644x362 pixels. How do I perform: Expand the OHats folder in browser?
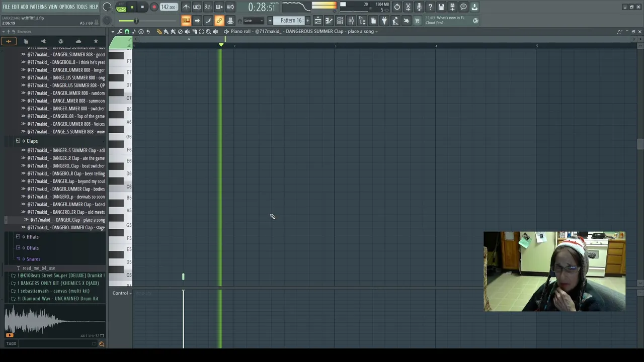(x=18, y=248)
